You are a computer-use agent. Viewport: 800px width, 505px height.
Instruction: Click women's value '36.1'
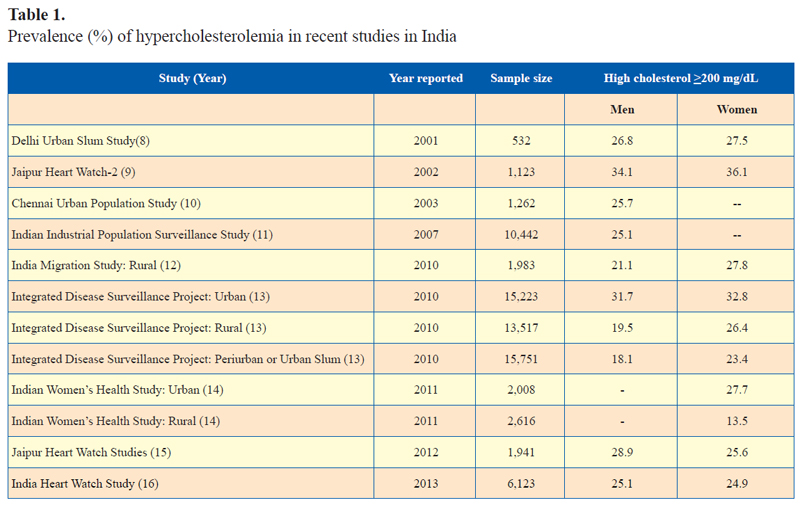737,172
